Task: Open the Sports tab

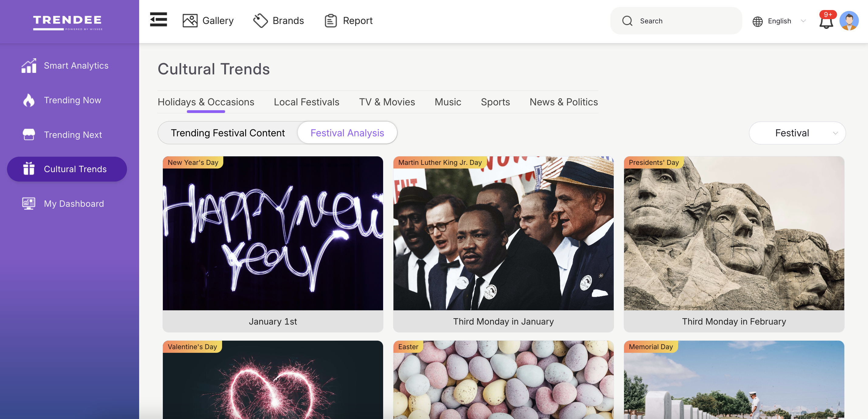Action: click(495, 102)
